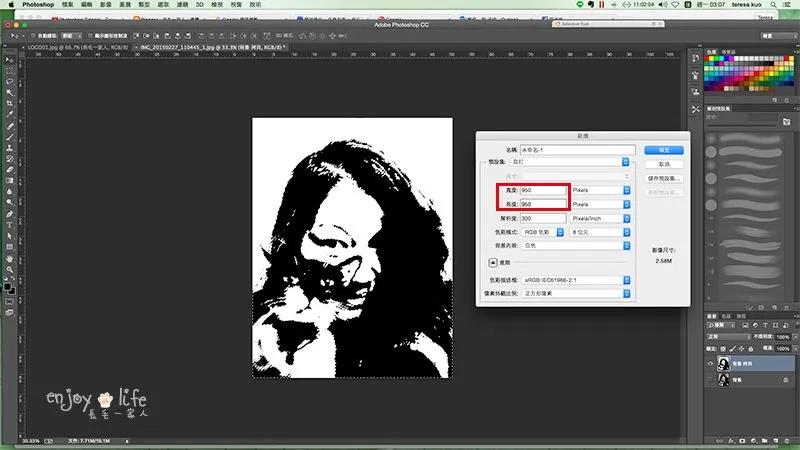Click the resolution field showing 300
Screen dimensions: 800x450
click(x=543, y=218)
